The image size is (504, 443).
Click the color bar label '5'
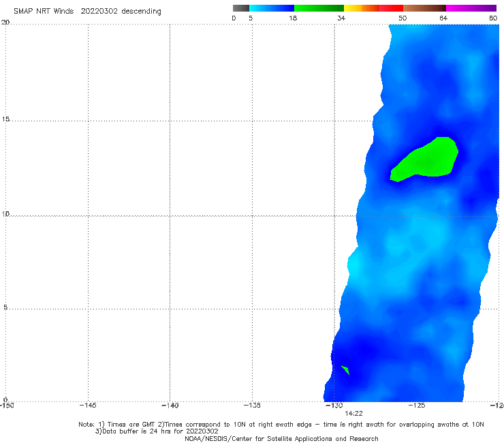pyautogui.click(x=251, y=18)
